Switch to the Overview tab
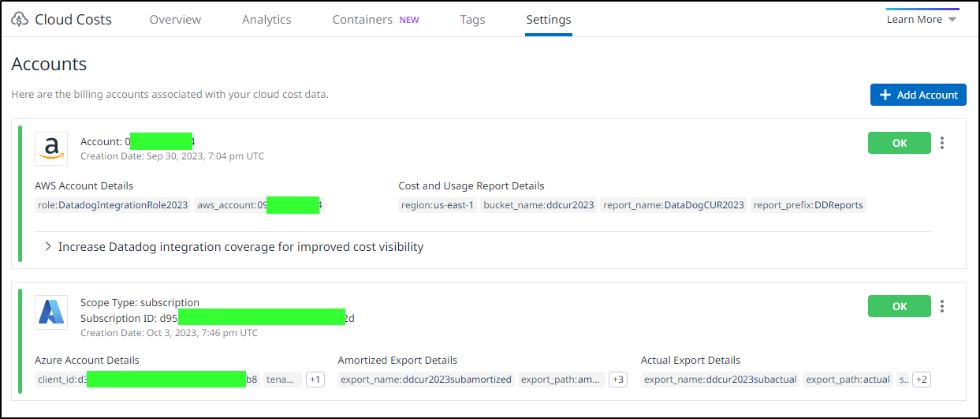The width and height of the screenshot is (980, 419). pos(175,20)
